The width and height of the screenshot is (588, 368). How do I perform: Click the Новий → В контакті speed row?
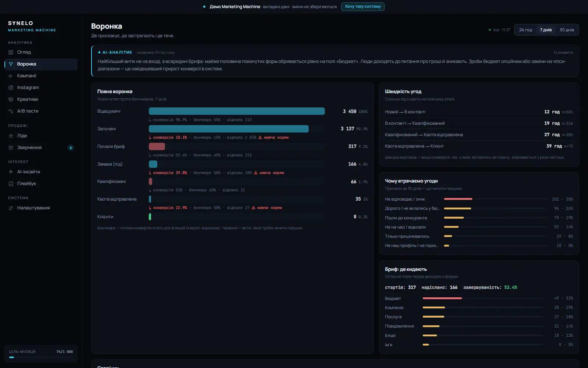pos(479,112)
